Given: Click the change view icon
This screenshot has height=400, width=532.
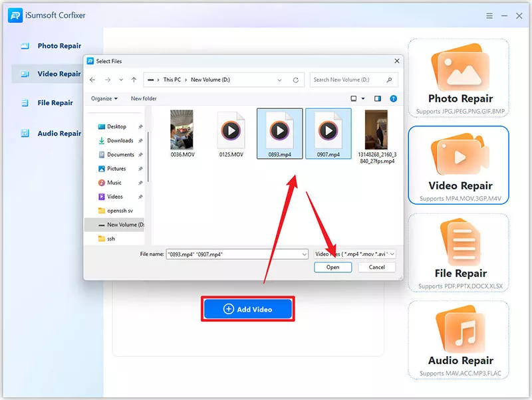Looking at the screenshot, I should coord(354,98).
